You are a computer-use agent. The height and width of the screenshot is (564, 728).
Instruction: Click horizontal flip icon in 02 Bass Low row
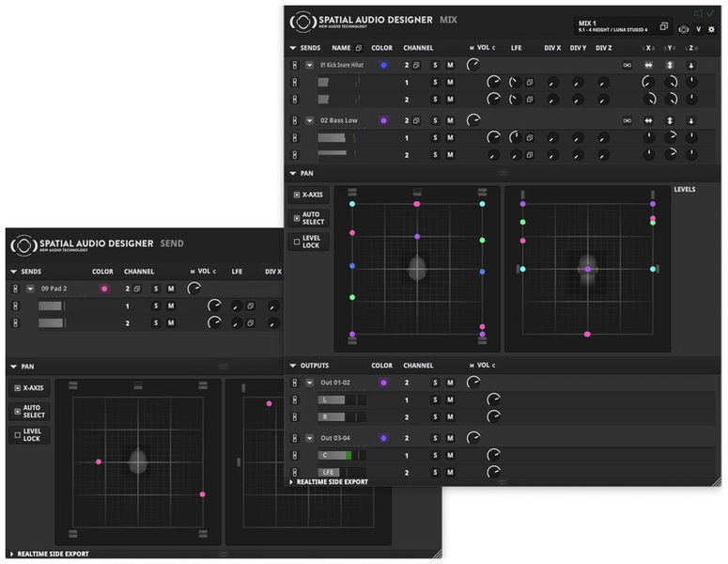(648, 121)
